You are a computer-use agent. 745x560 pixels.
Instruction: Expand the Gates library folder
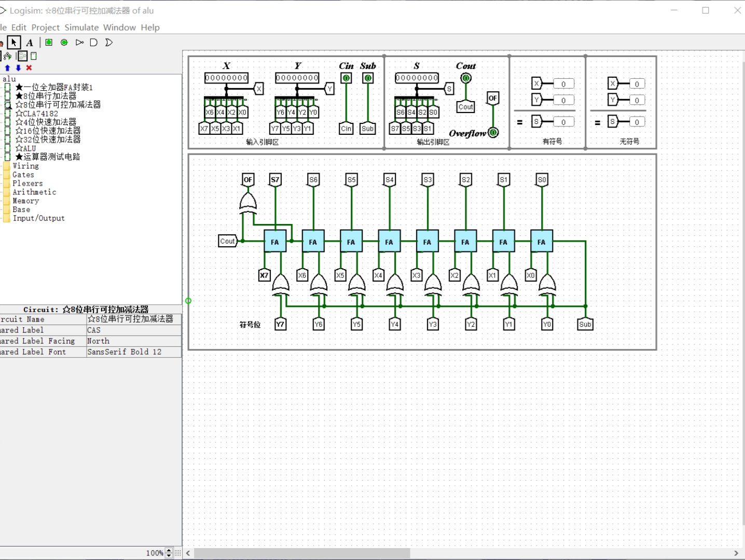click(23, 175)
